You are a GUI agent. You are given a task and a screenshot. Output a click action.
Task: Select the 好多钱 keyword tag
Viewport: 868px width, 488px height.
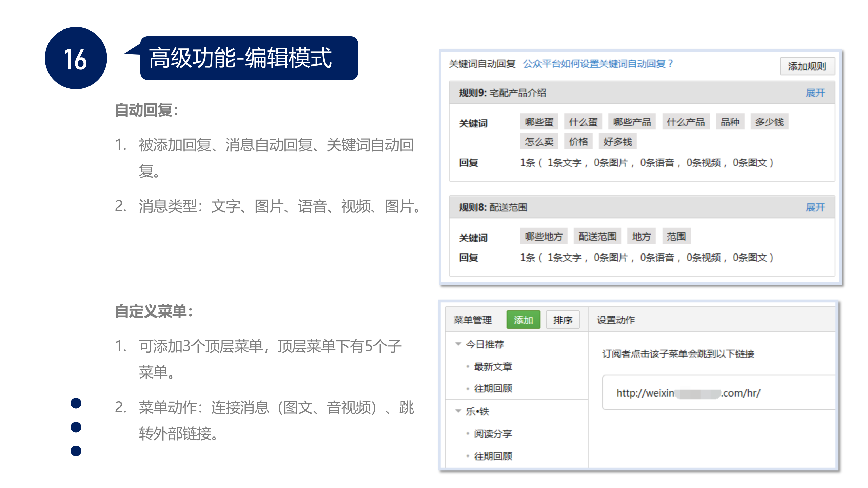point(618,141)
